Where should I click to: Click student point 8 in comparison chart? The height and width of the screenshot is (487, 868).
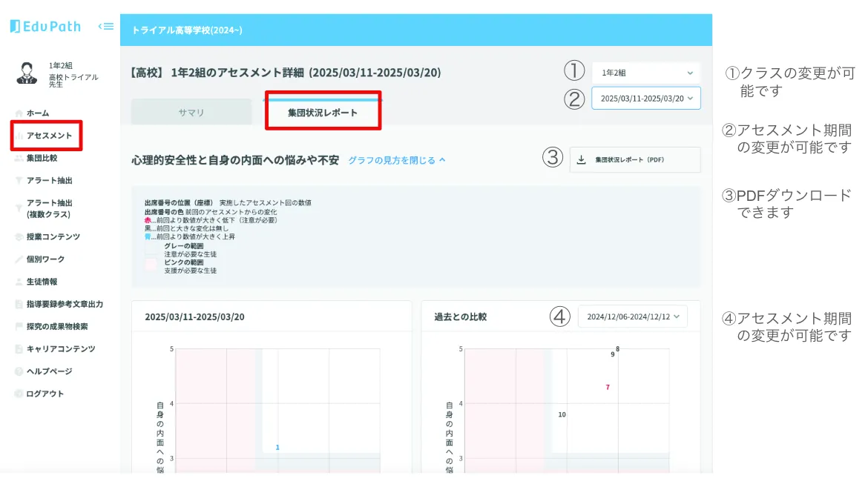click(618, 349)
